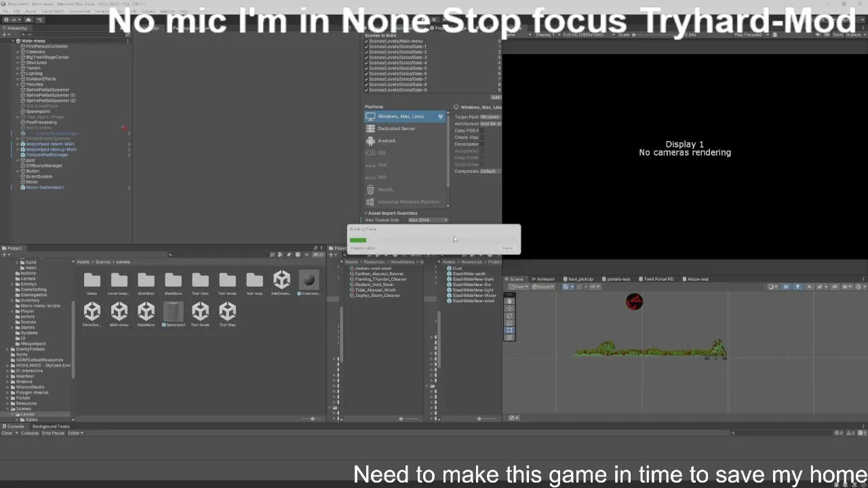Open the Gates folder thumbnail
Viewport: 868px width, 488px height.
(x=92, y=281)
